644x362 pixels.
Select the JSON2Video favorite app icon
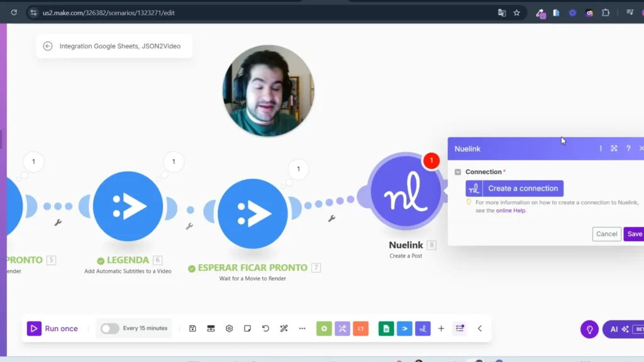pyautogui.click(x=404, y=328)
